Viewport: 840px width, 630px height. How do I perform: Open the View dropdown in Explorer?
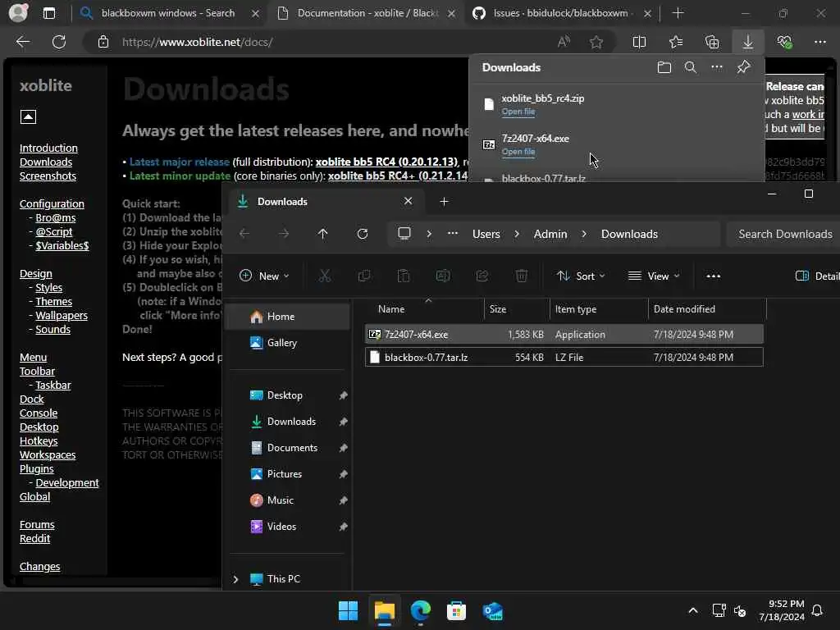[x=654, y=276]
